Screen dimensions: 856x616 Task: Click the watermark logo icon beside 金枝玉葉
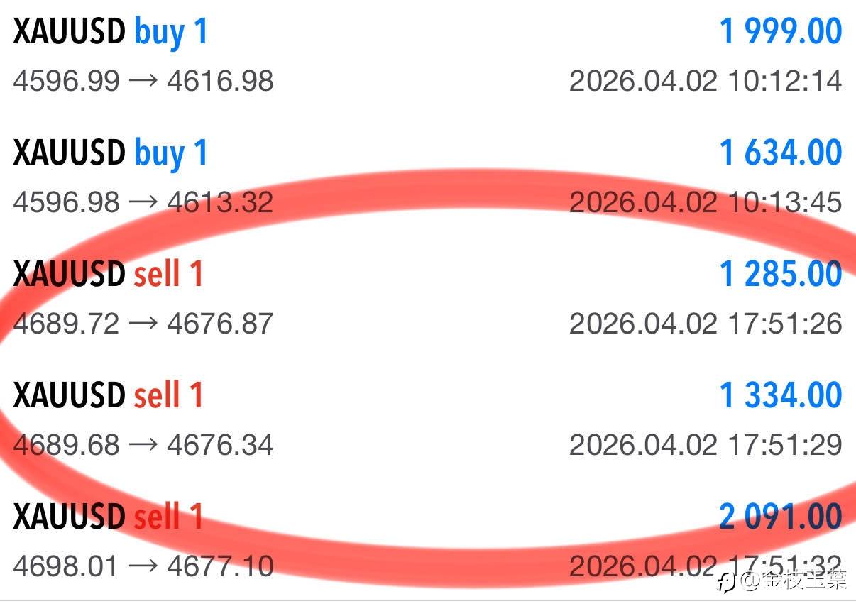point(725,583)
